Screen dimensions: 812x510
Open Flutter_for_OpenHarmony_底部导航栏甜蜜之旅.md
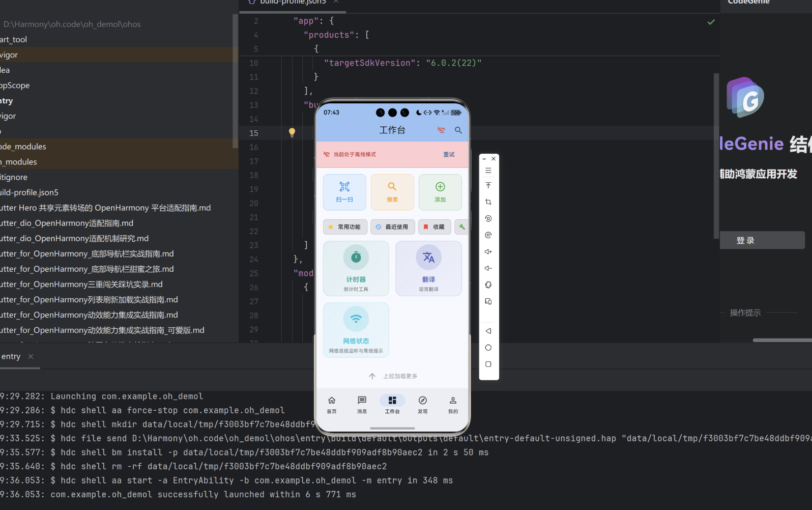click(87, 269)
